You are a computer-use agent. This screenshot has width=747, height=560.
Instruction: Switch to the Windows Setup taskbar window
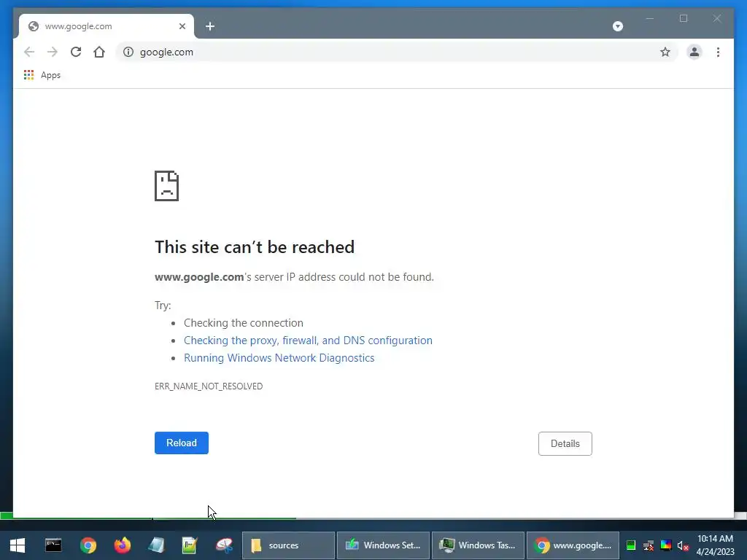383,545
